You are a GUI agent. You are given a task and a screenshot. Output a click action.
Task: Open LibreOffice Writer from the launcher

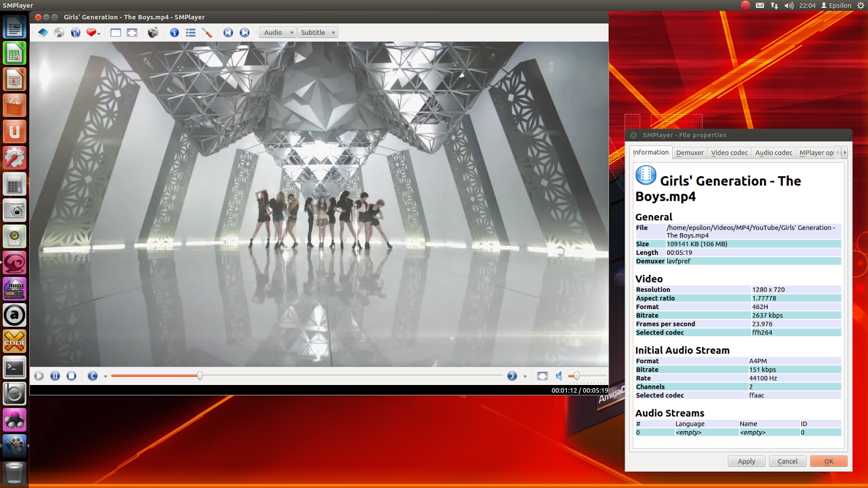(x=15, y=27)
